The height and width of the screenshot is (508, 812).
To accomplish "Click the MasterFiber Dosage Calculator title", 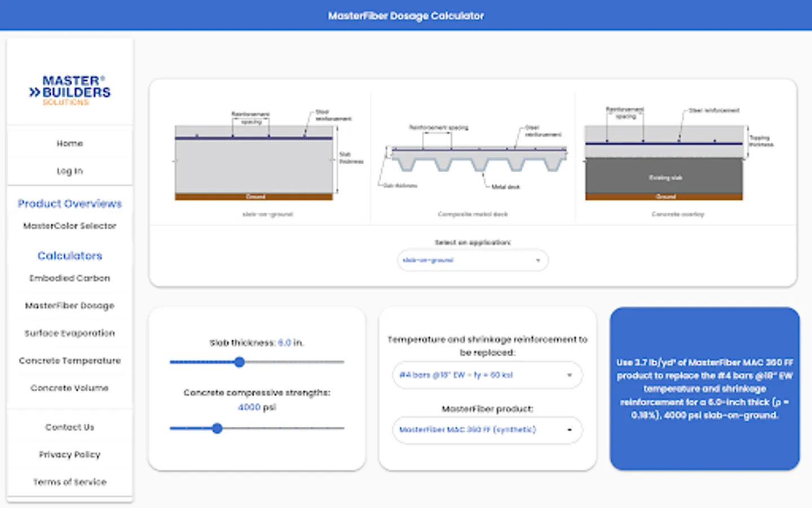I will tap(406, 16).
